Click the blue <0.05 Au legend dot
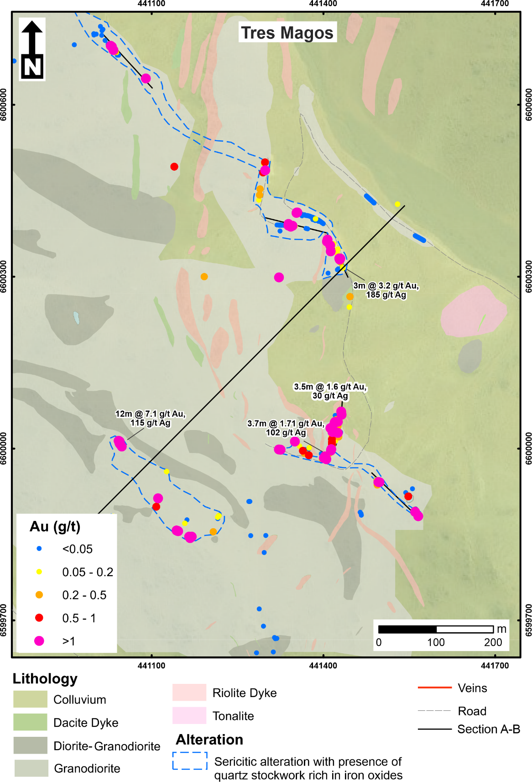 [39, 548]
